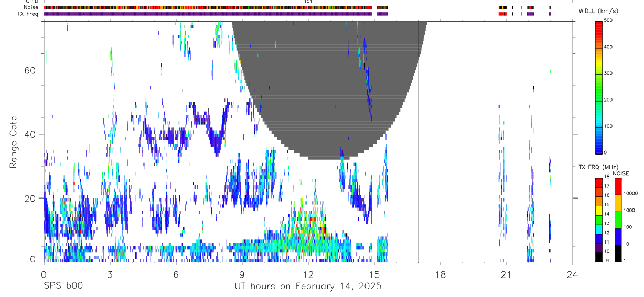Viewport: 644px width, 297px height.
Task: Pick the cyan segment of TX FRQ scale
Action: coord(599,230)
